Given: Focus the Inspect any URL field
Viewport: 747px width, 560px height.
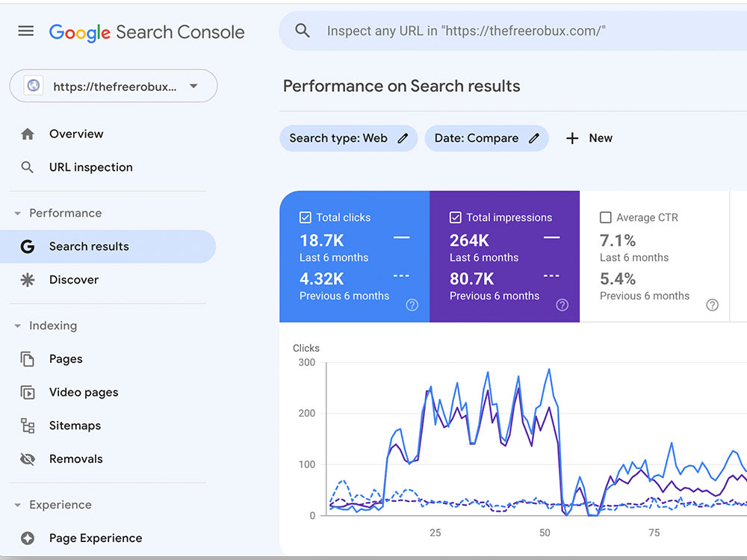Looking at the screenshot, I should [x=512, y=31].
